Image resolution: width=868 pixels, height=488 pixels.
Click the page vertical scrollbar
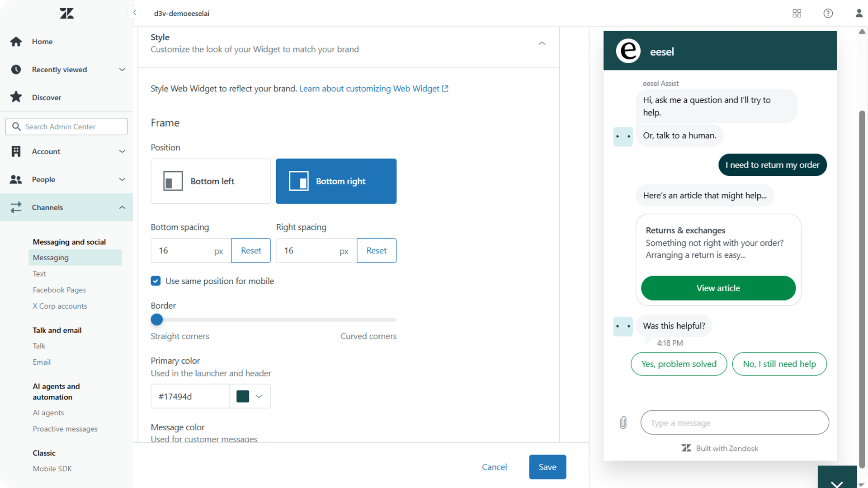pyautogui.click(x=862, y=289)
